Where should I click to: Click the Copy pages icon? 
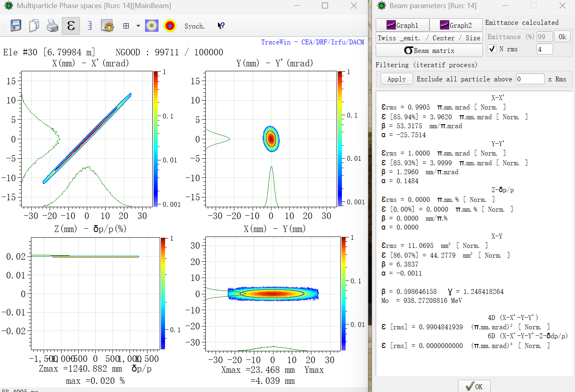pyautogui.click(x=34, y=26)
